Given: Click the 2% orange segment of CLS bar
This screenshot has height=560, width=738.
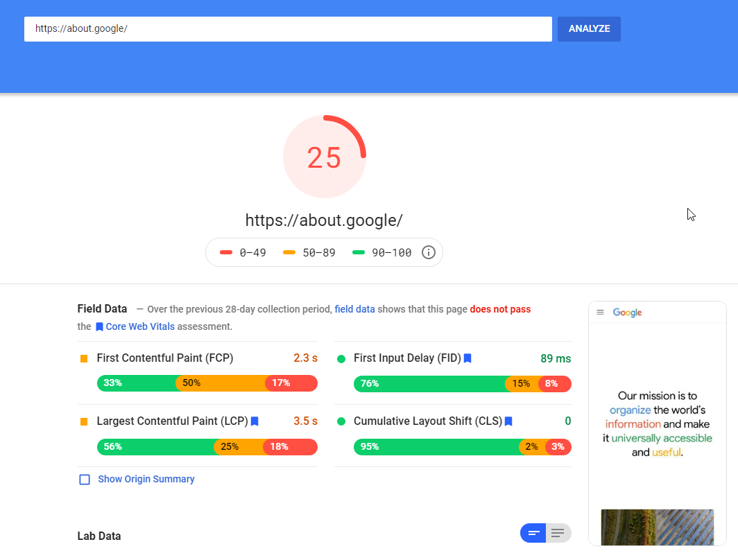Looking at the screenshot, I should click(532, 447).
